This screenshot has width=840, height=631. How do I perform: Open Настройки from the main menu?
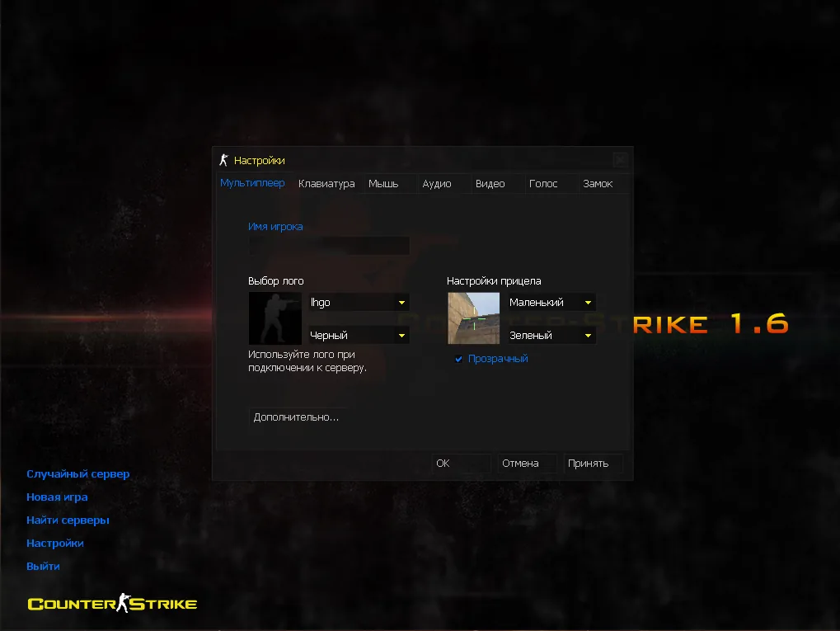coord(55,543)
